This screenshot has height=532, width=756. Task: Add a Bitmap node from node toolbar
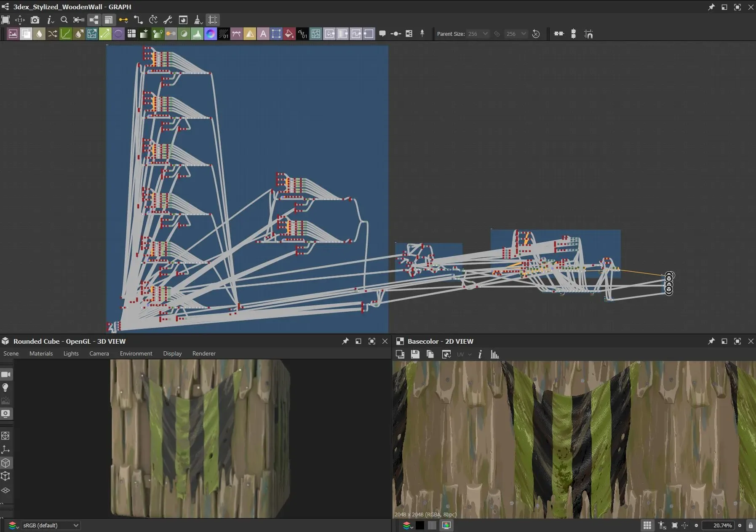(x=13, y=34)
